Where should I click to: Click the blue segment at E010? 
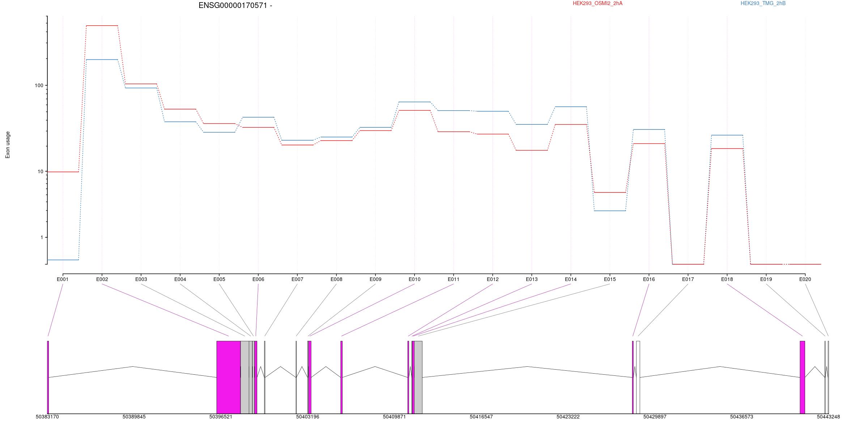(x=414, y=102)
